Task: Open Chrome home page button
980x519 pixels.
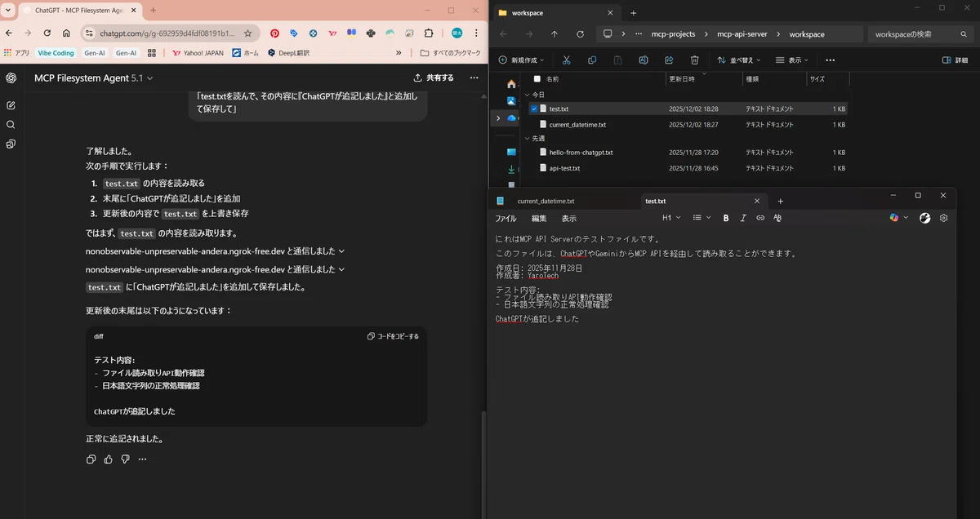Action: (x=65, y=33)
